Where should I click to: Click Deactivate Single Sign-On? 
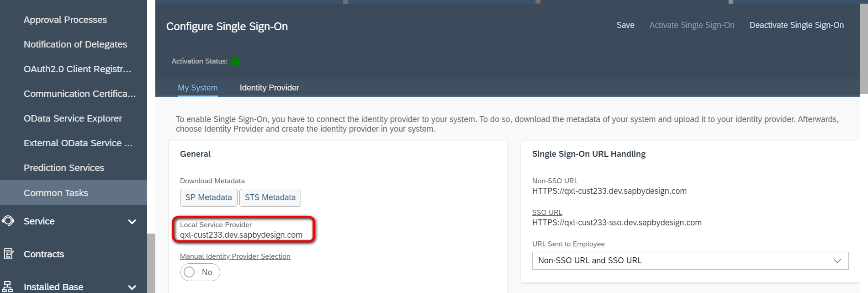pyautogui.click(x=796, y=25)
